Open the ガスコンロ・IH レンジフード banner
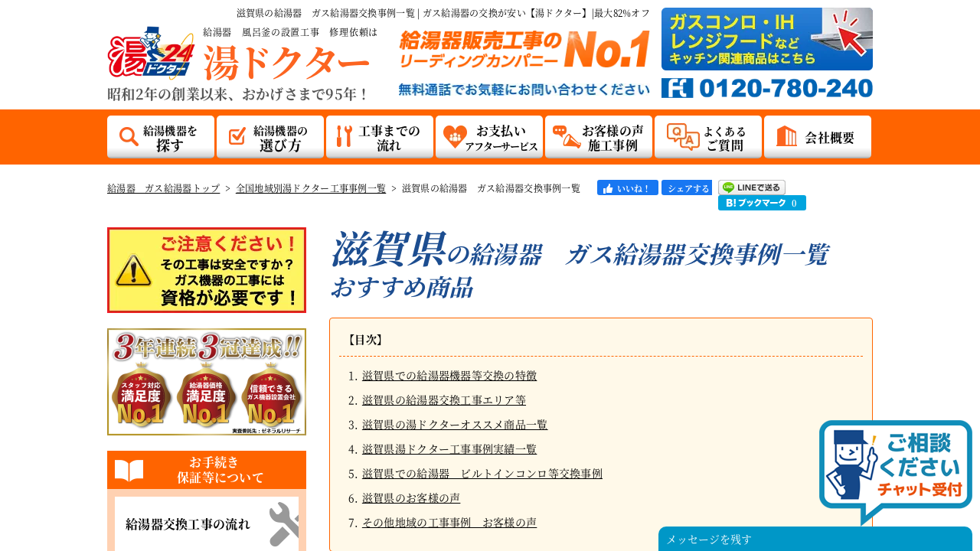The width and height of the screenshot is (980, 551). click(766, 39)
